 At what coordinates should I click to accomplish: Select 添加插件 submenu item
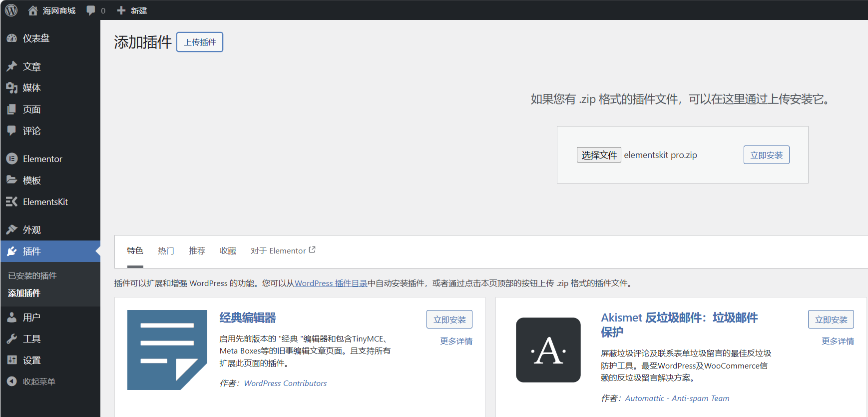tap(24, 293)
